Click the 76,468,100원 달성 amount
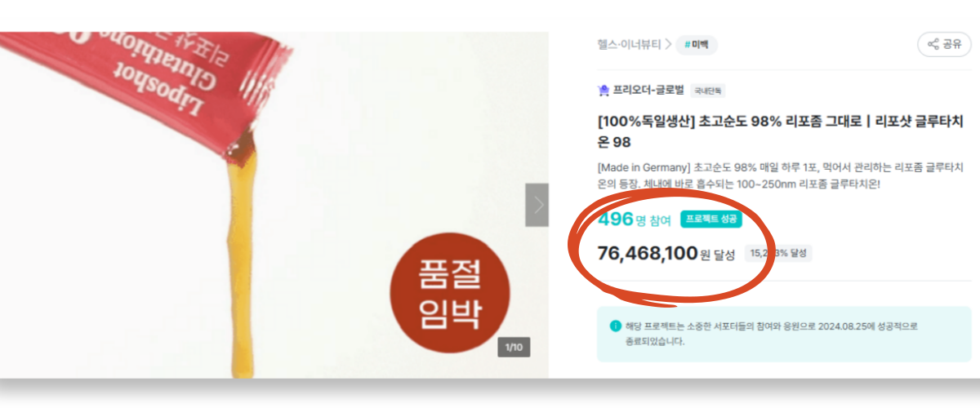980x408 pixels. coord(666,253)
